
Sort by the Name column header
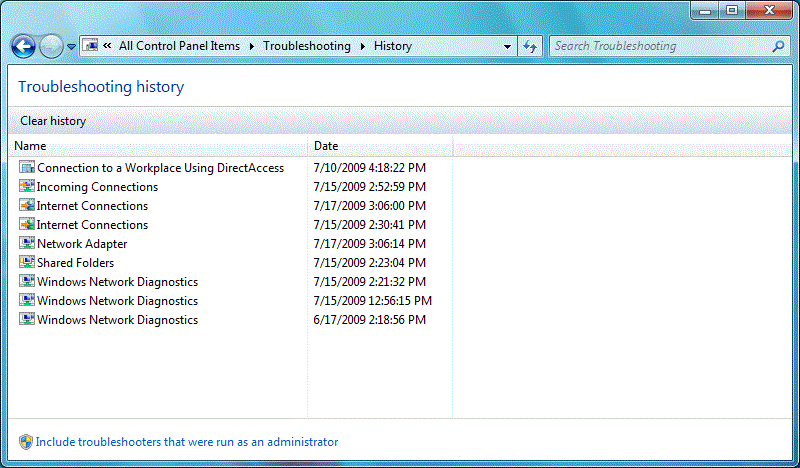coord(158,146)
